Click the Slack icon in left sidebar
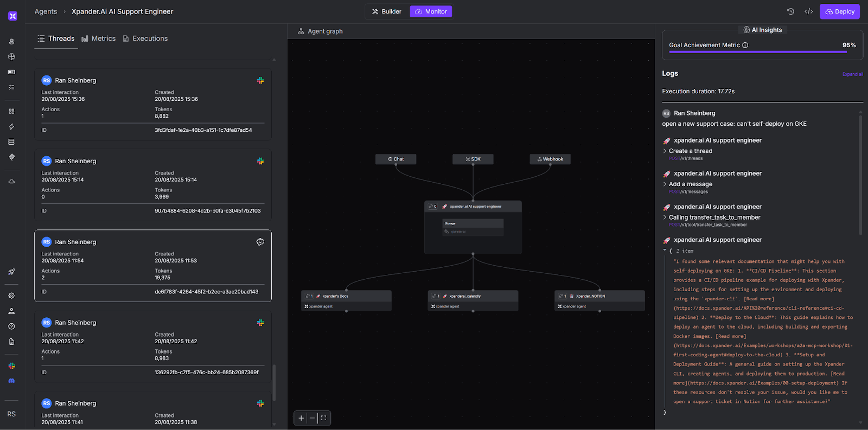The image size is (868, 430). pos(11,366)
